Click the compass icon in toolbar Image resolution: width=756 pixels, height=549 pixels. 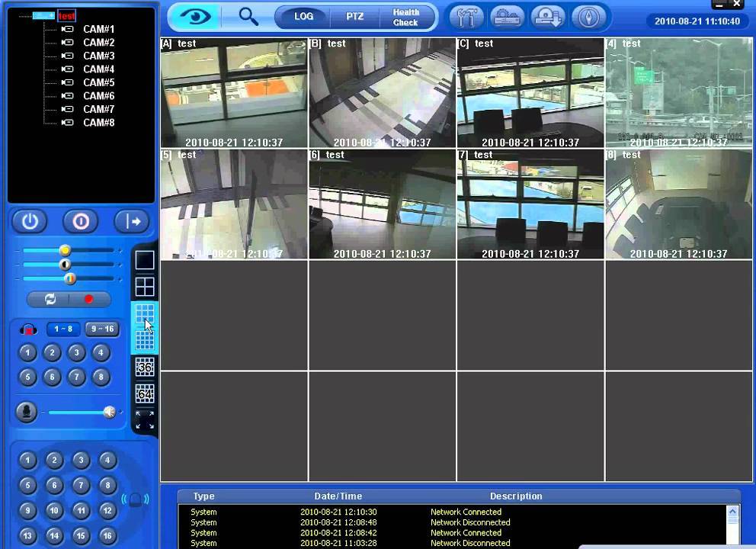[x=588, y=17]
